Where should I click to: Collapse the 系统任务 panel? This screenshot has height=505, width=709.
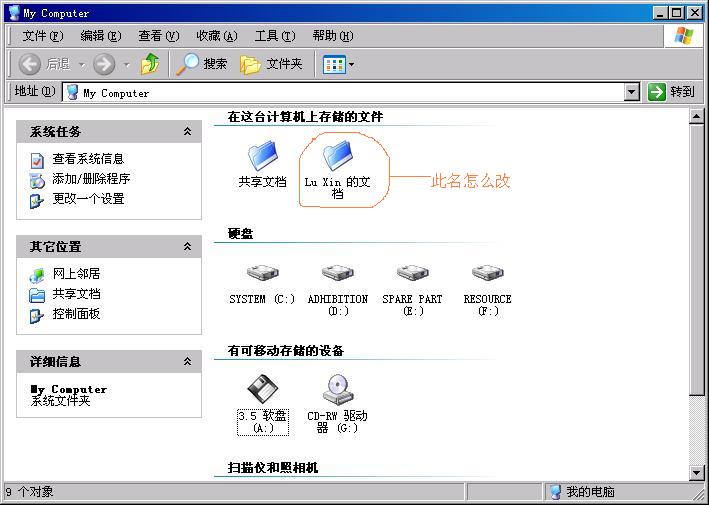pos(187,132)
